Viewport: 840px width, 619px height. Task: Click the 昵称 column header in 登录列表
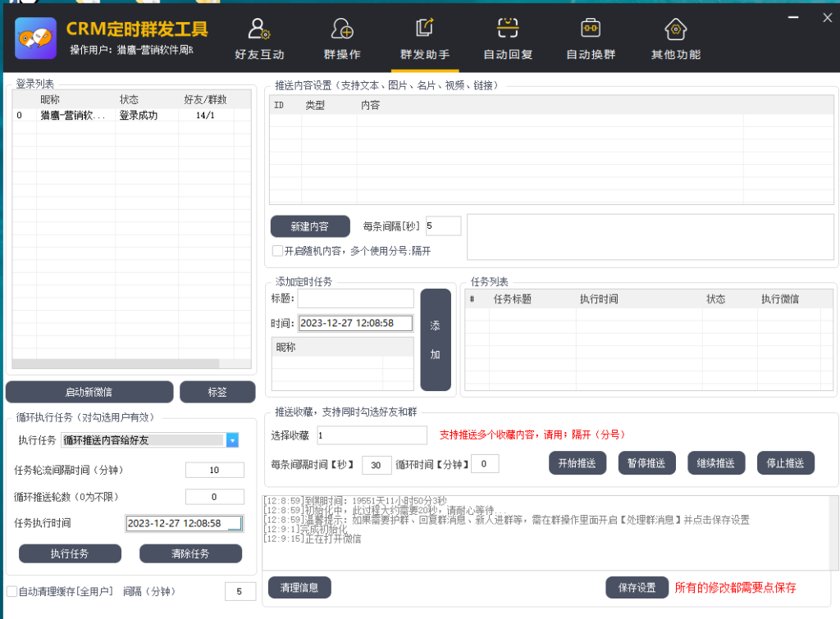[x=50, y=99]
